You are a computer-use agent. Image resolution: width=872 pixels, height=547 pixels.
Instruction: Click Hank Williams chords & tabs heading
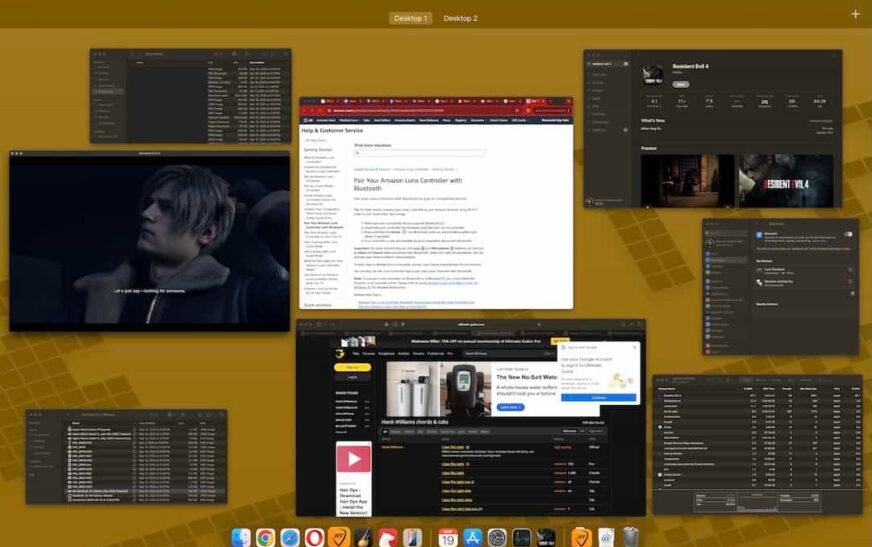pos(415,422)
